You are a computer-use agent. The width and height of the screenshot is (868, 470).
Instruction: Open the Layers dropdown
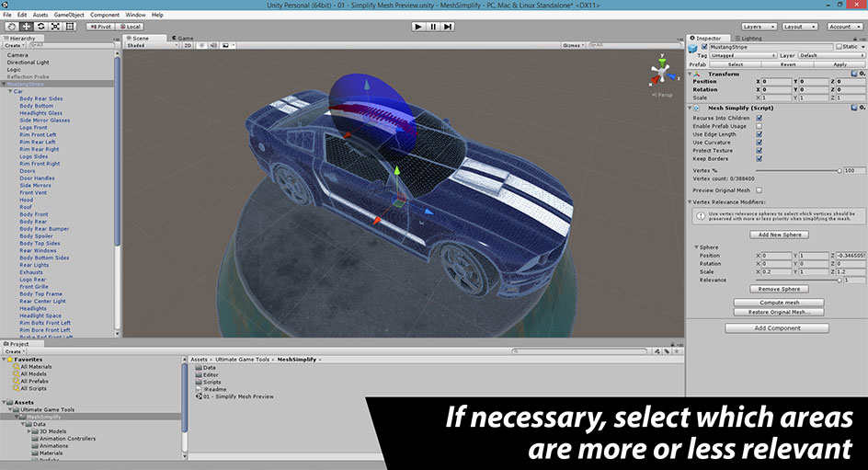click(x=759, y=27)
